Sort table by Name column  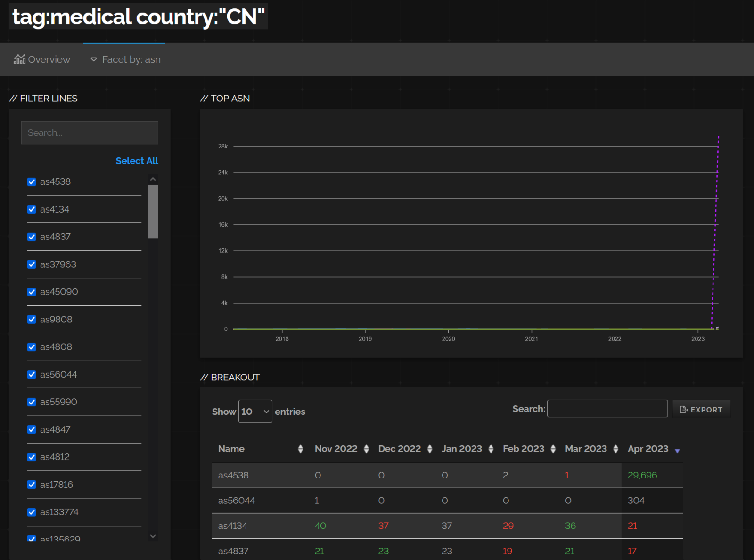(260, 449)
